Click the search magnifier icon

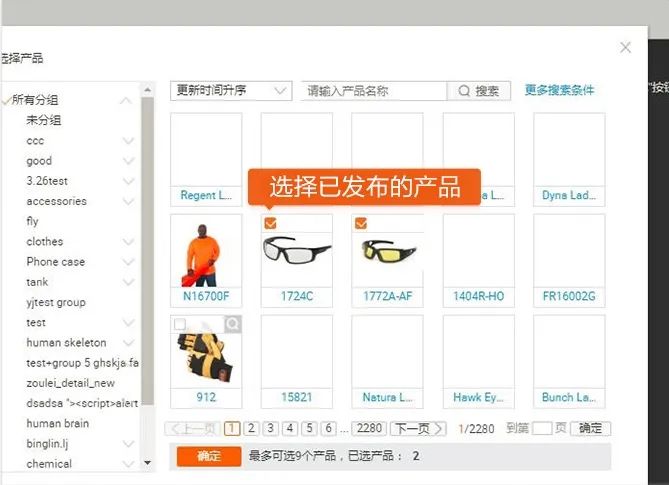click(464, 91)
